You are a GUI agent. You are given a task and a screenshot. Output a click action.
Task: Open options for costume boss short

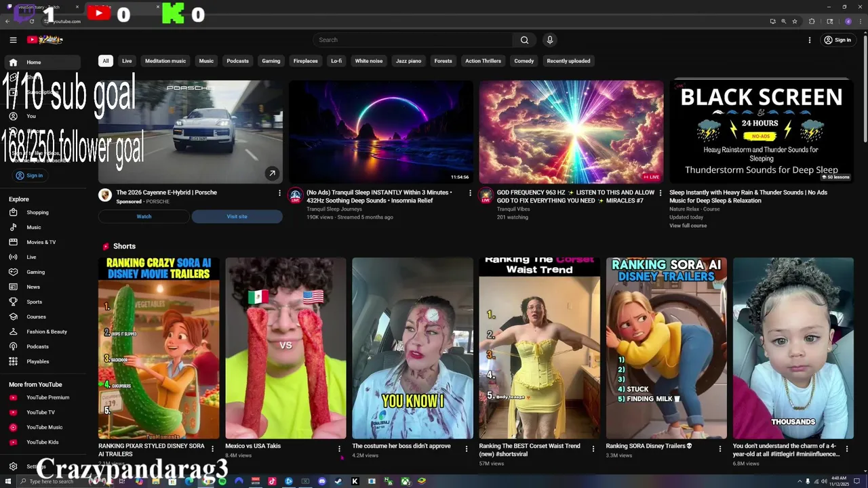point(466,449)
